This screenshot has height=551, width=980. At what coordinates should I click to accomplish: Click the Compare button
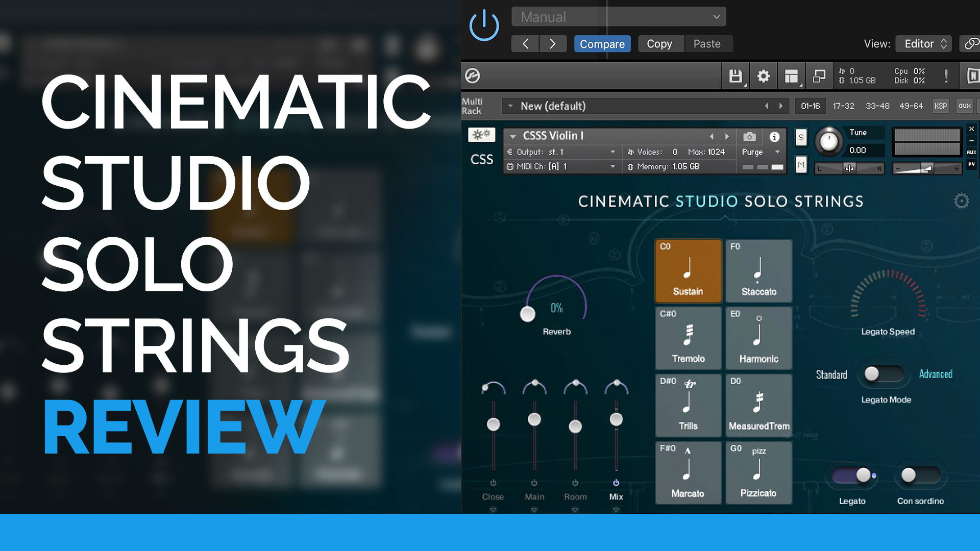tap(602, 44)
